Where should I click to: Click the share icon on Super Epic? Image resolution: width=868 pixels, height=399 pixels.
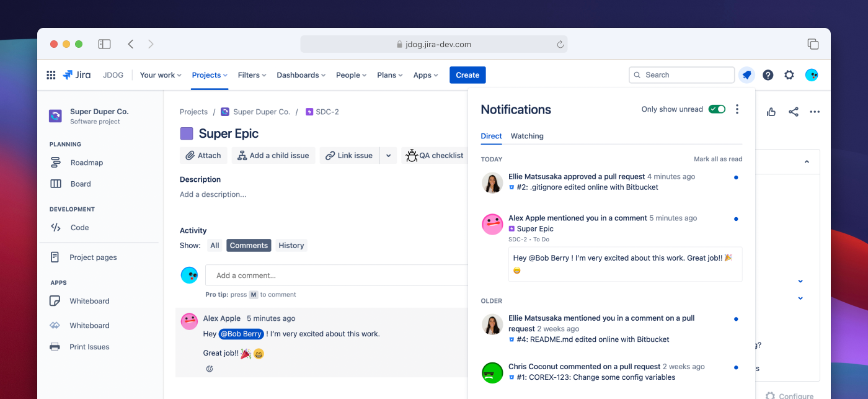pos(793,112)
